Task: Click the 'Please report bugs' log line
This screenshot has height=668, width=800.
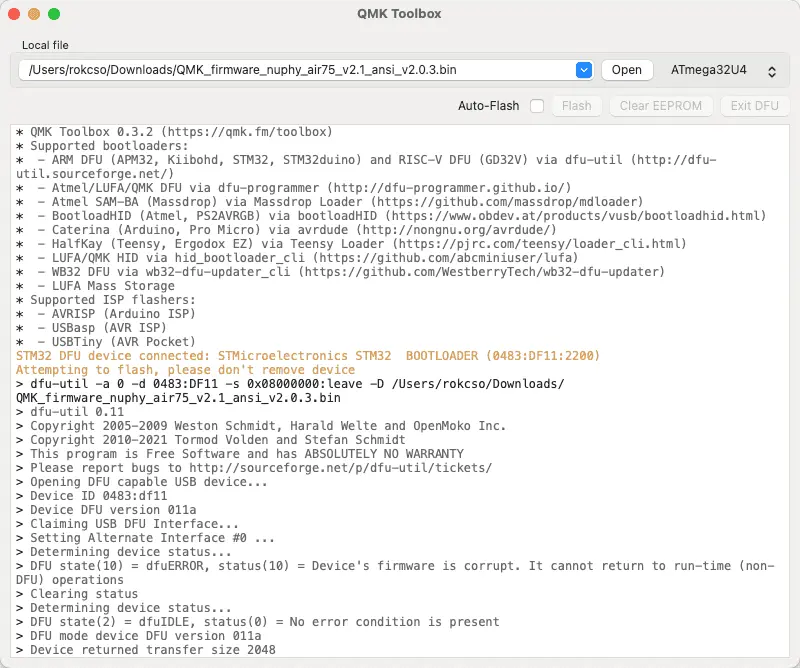Action: click(254, 468)
